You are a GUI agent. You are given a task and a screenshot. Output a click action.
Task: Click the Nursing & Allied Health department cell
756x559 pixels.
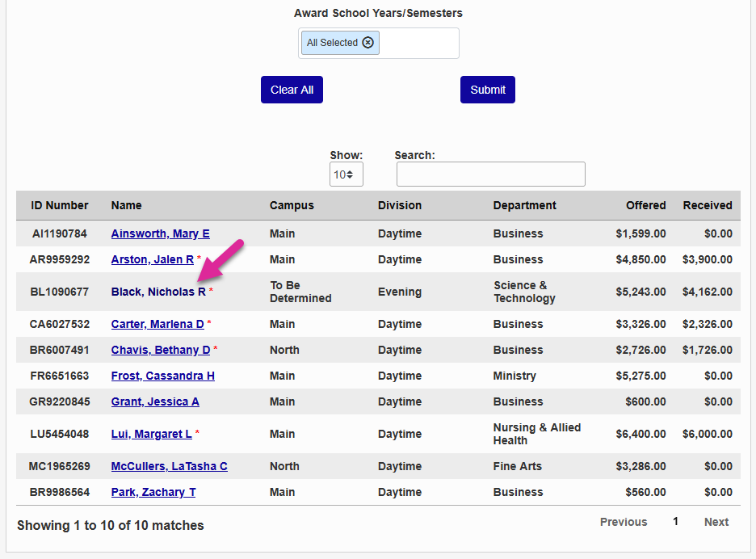pos(536,434)
